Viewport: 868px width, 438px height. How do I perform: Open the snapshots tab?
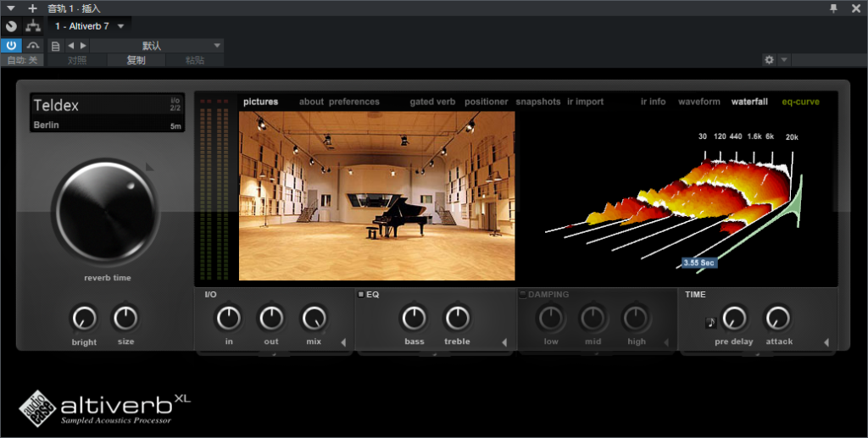point(538,102)
